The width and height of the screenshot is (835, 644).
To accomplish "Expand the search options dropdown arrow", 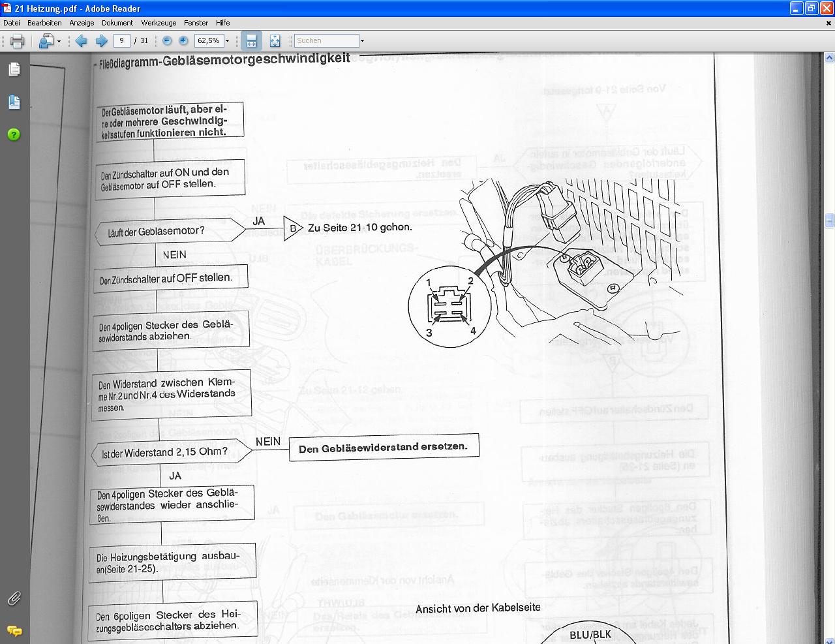I will [362, 41].
